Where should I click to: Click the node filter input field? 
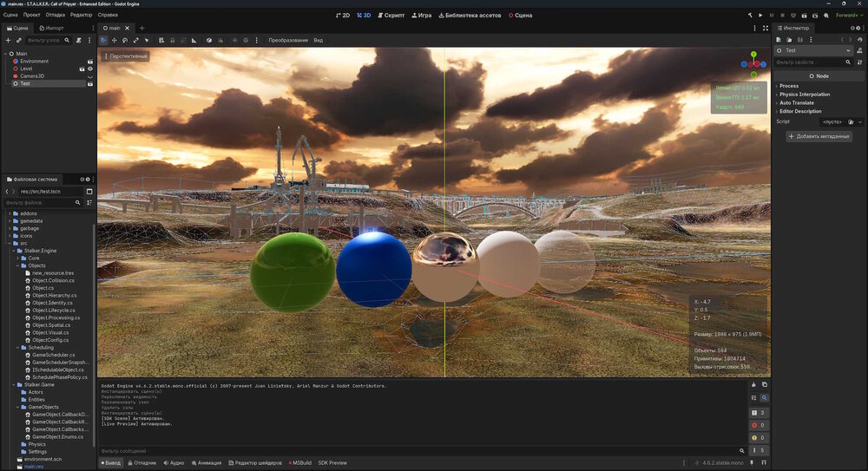(48, 41)
